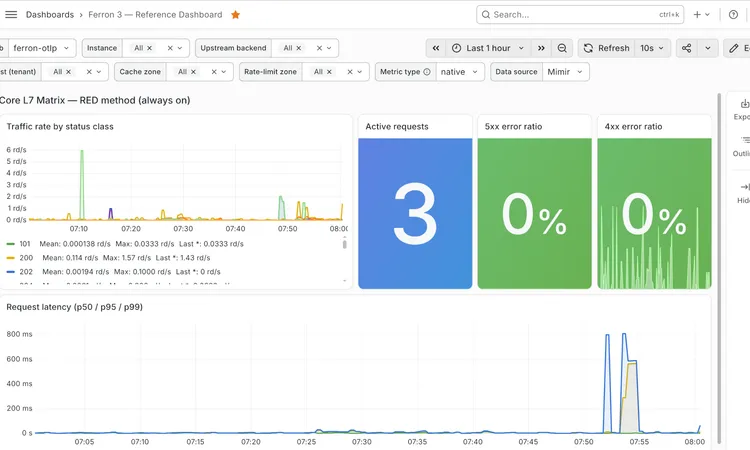Clear the tenant filter selection
750x450 pixels.
pos(89,72)
